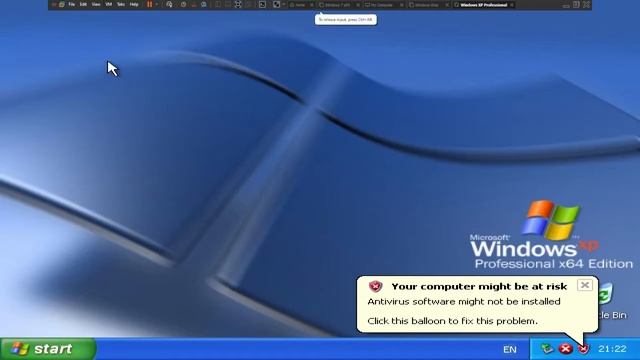Viewport: 640px width, 360px height.
Task: Open the VMware View menu
Action: 96,4
